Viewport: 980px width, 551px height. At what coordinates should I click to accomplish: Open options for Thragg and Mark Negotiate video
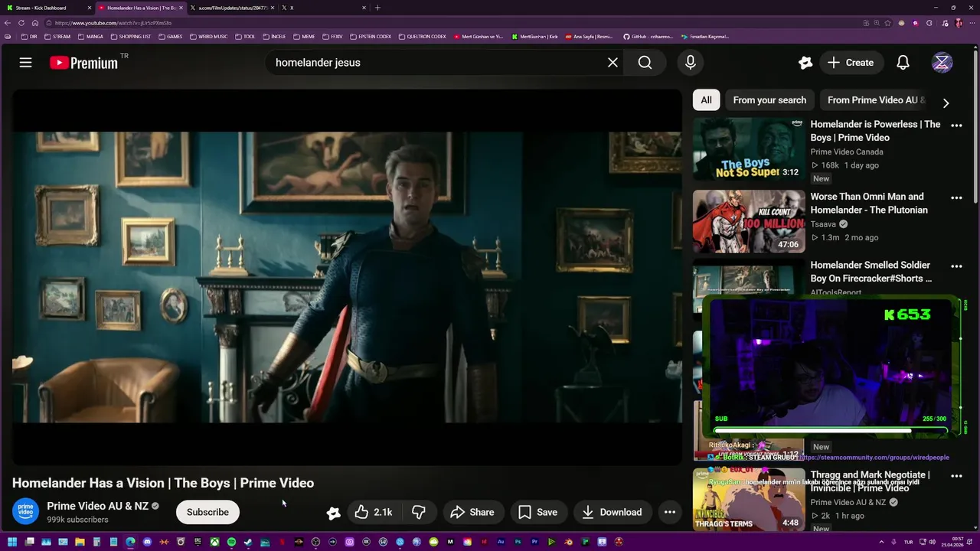coord(956,476)
